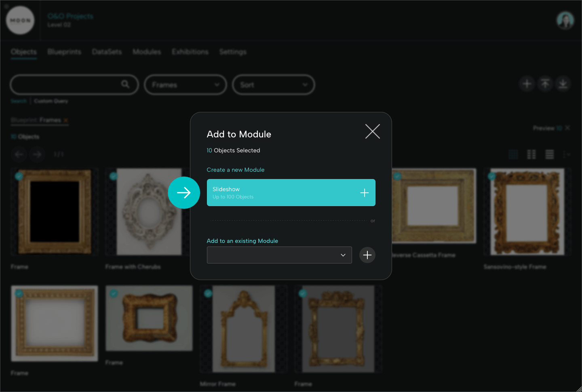Switch to the Blueprints tab
This screenshot has width=582, height=392.
(64, 52)
